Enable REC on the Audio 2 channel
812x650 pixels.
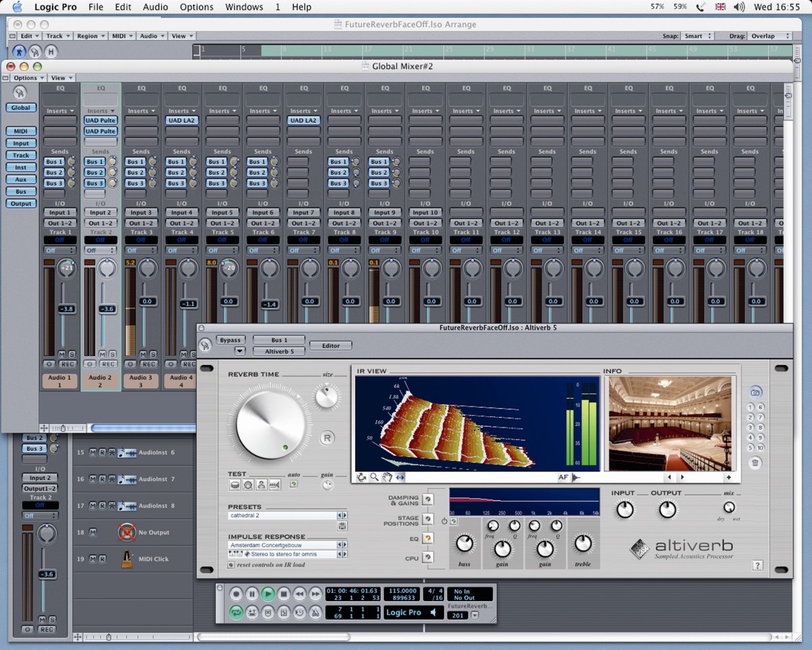coord(109,364)
